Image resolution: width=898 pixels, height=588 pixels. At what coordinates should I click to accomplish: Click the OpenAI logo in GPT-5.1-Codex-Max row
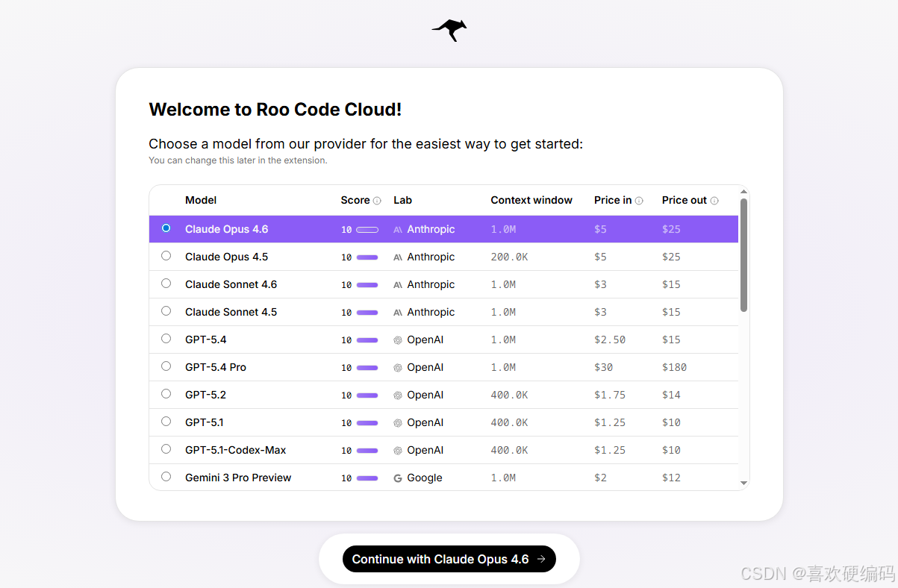click(x=398, y=451)
